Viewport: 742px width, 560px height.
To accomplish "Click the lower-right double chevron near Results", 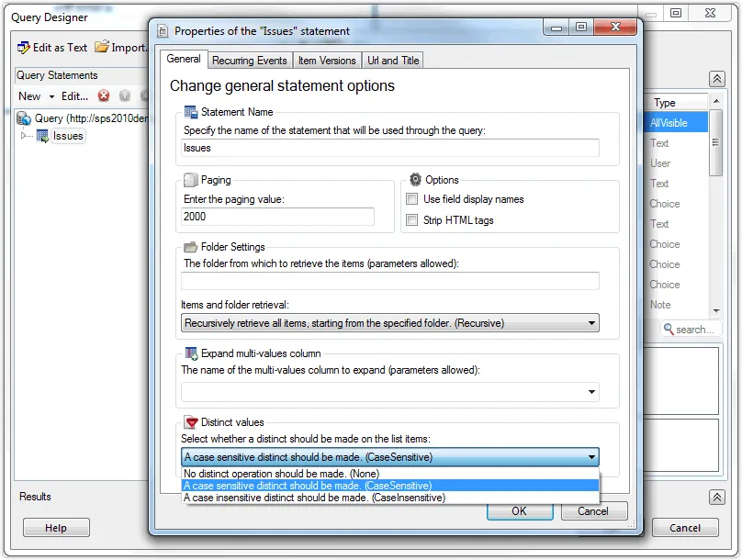I will tap(717, 497).
